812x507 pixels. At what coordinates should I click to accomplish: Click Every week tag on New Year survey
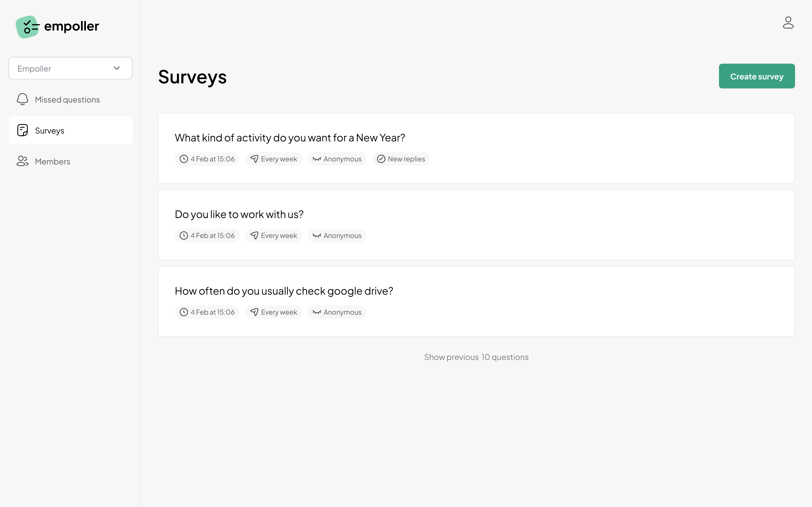pos(273,159)
